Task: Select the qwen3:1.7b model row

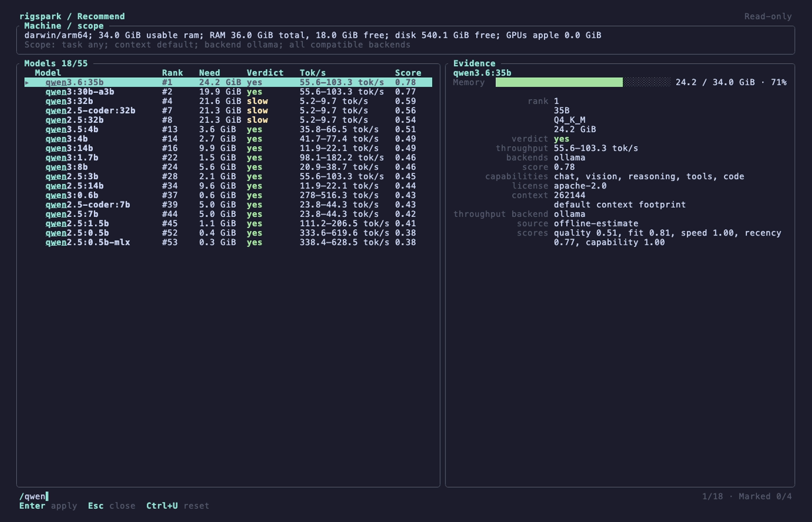Action: [x=228, y=157]
